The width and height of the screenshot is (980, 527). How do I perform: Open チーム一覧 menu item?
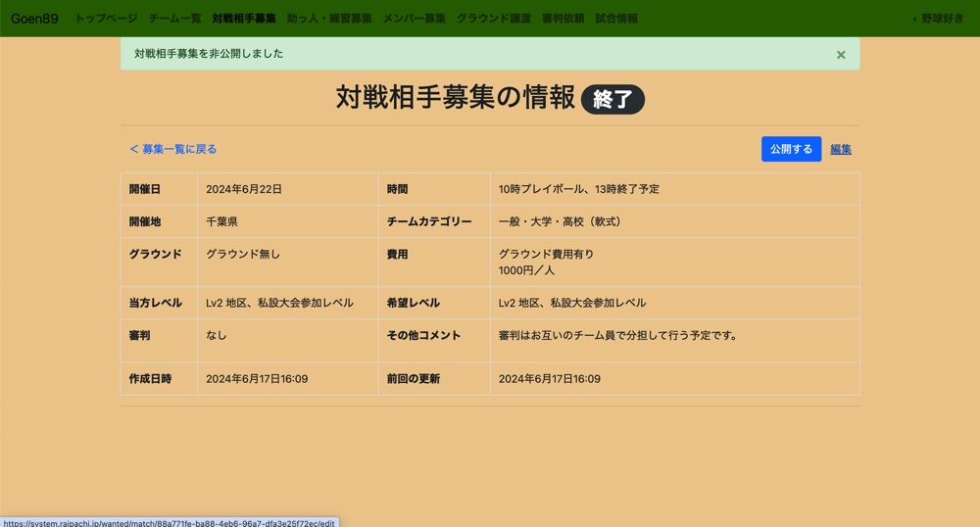tap(174, 18)
